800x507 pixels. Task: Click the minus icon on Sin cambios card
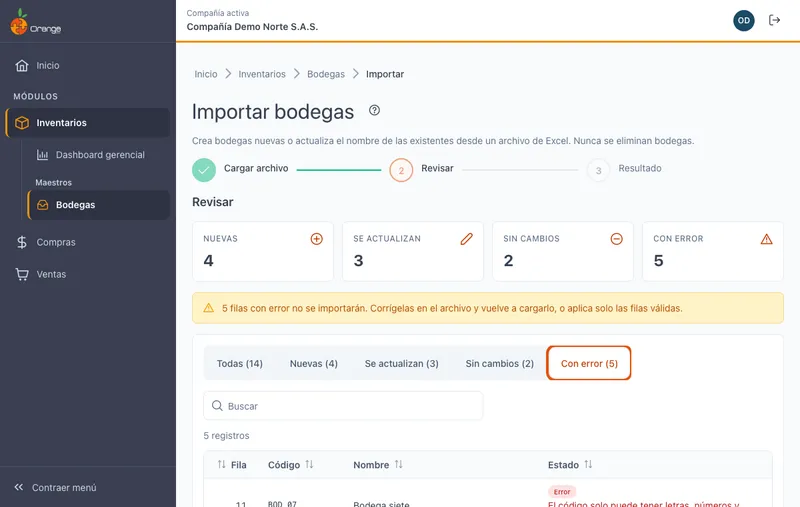pyautogui.click(x=616, y=239)
